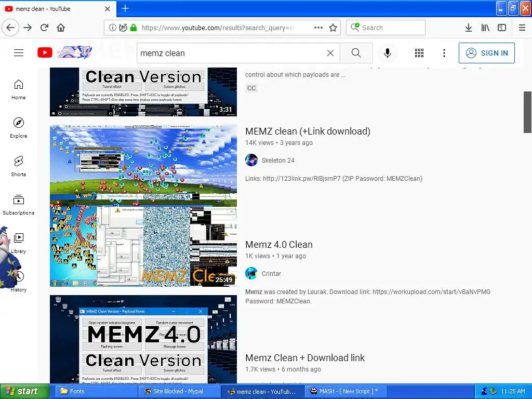Open video Memz Clean + Download link
Screen dimensions: 532x399
[x=305, y=358]
